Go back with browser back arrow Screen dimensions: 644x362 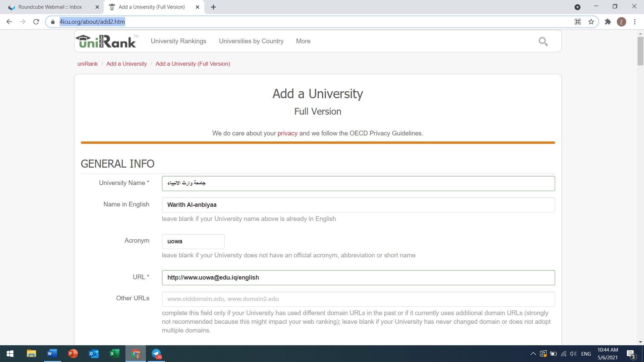9,22
